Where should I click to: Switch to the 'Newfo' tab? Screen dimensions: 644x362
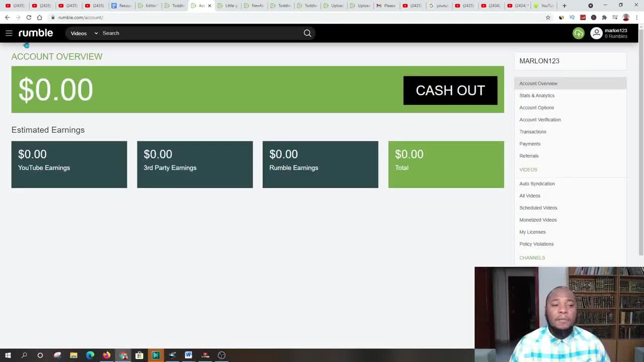pyautogui.click(x=254, y=6)
